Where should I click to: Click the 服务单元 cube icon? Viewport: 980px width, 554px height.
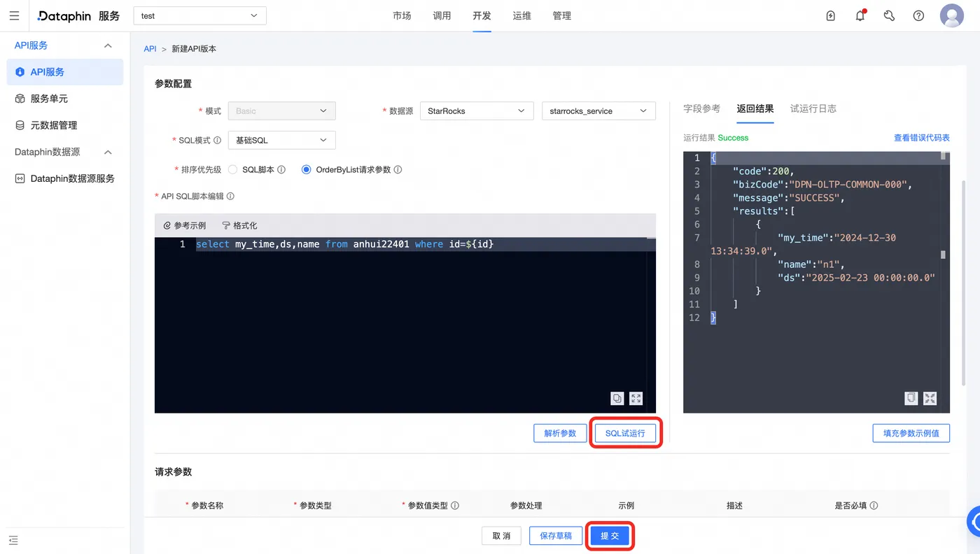(20, 99)
